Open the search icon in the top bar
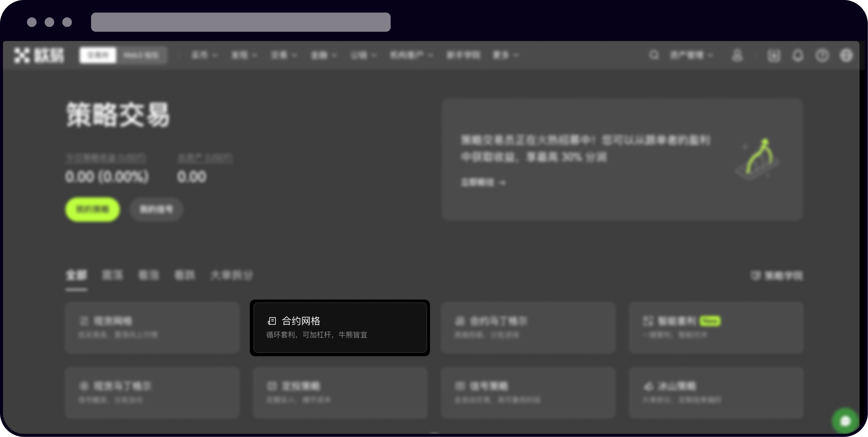Image resolution: width=868 pixels, height=437 pixels. [x=653, y=55]
